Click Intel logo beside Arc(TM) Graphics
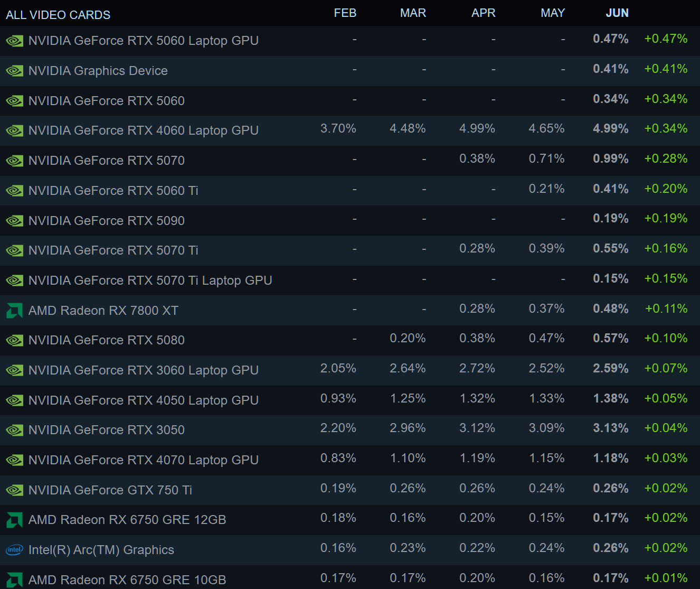 click(14, 550)
